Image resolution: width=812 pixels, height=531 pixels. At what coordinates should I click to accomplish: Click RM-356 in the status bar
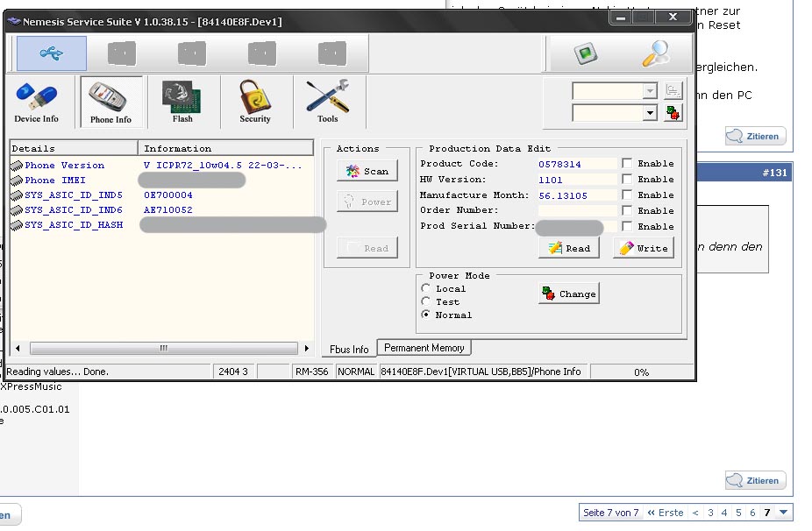pos(312,372)
